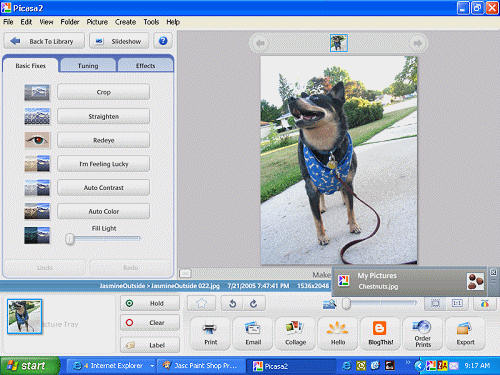Click the Redeye eye icon

point(37,140)
